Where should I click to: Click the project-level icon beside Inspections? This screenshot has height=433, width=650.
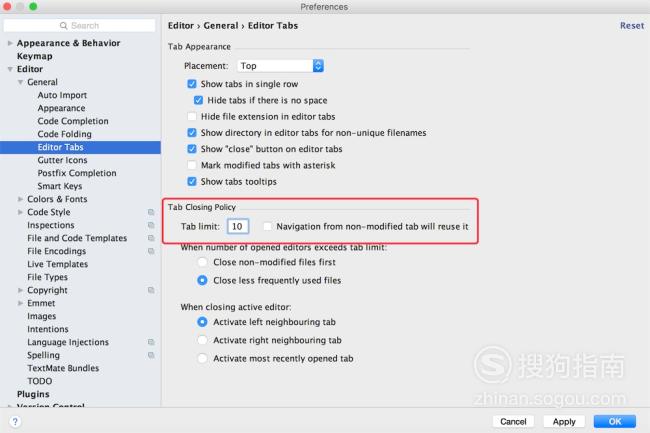tap(151, 225)
